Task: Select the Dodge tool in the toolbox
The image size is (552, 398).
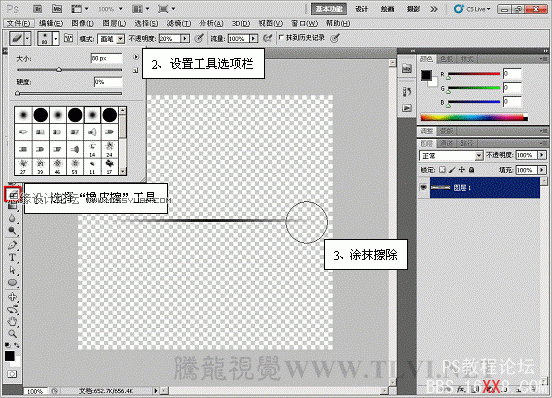Action: [13, 231]
